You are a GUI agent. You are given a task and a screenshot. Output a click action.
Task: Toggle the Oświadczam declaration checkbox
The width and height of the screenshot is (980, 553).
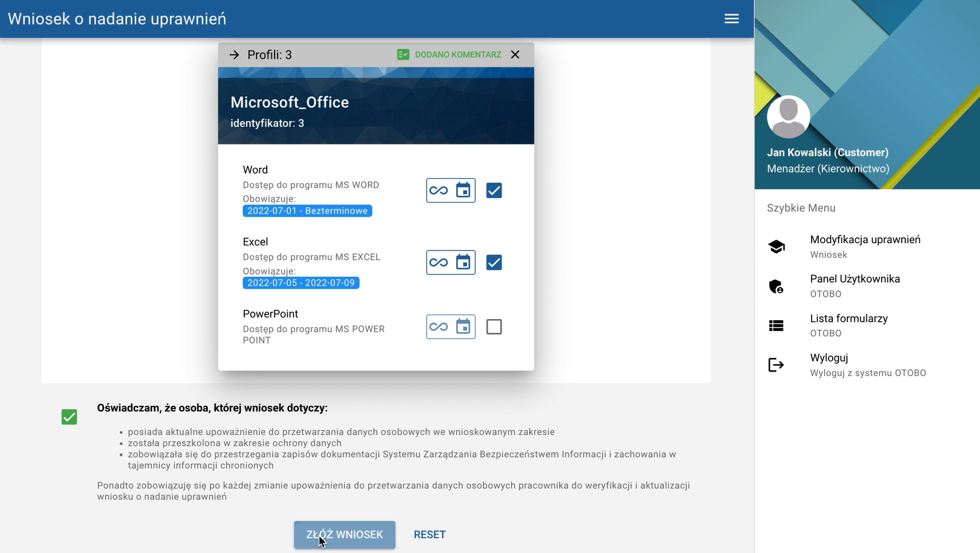tap(69, 417)
